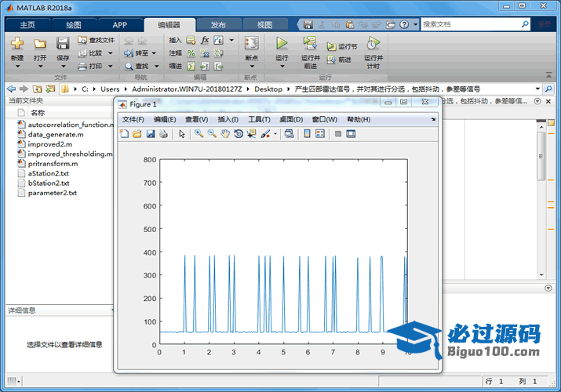Screen dimensions: 561x392
Task: Click the smart indent icon
Action: [x=191, y=66]
